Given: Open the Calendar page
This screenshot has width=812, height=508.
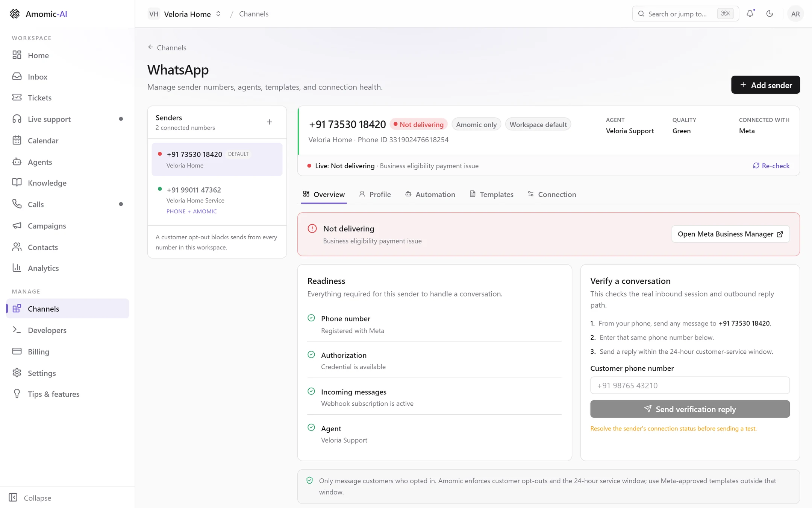Looking at the screenshot, I should [68, 140].
